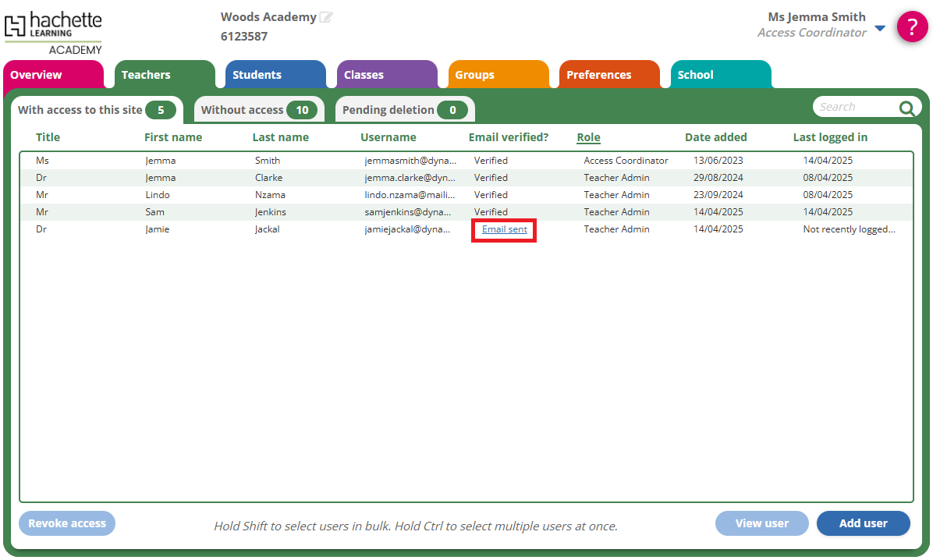Click the edit pencil beside Woods Academy

(325, 17)
